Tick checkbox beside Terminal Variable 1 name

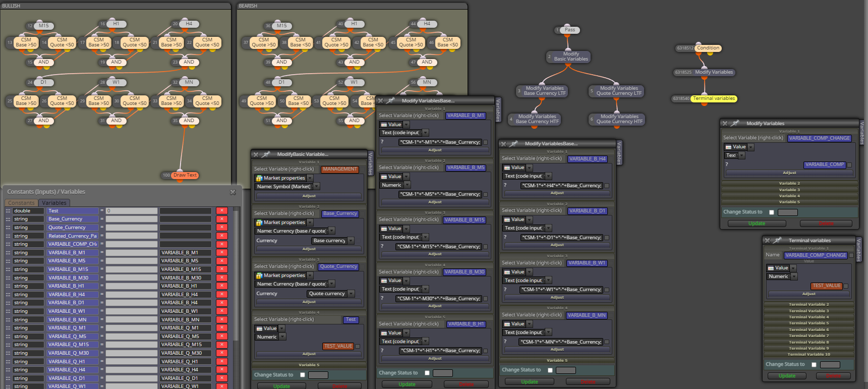tap(851, 255)
